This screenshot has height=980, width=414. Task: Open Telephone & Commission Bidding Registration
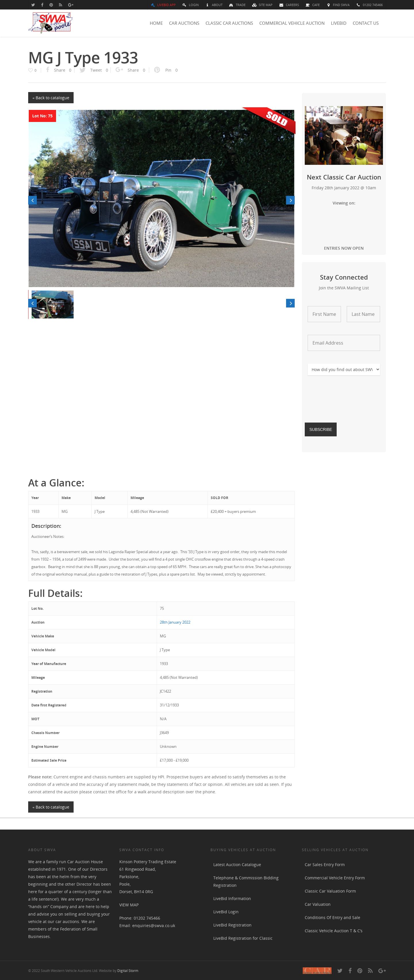pyautogui.click(x=246, y=881)
